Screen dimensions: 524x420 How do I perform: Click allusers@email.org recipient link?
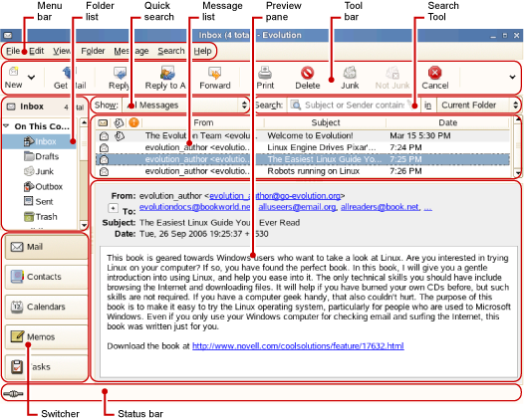tap(297, 207)
